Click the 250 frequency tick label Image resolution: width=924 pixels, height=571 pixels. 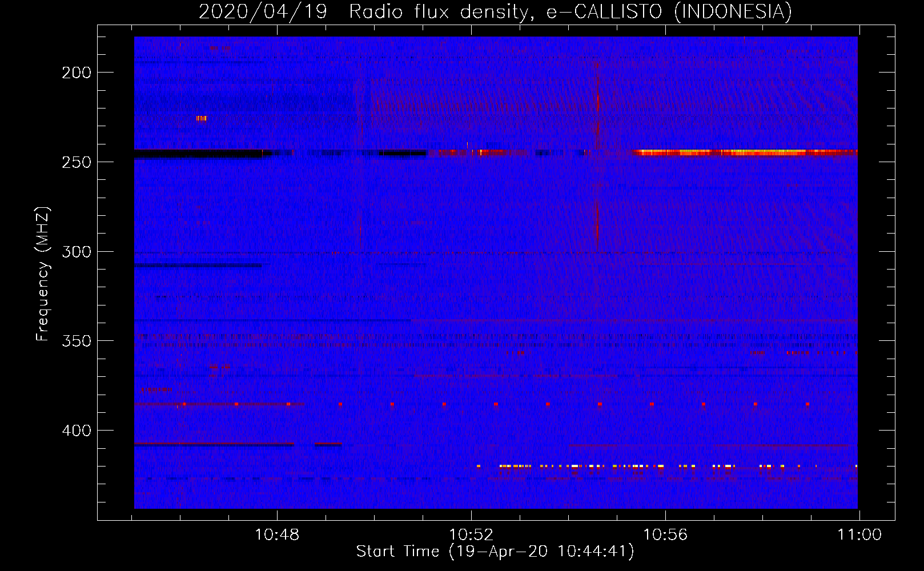(77, 162)
